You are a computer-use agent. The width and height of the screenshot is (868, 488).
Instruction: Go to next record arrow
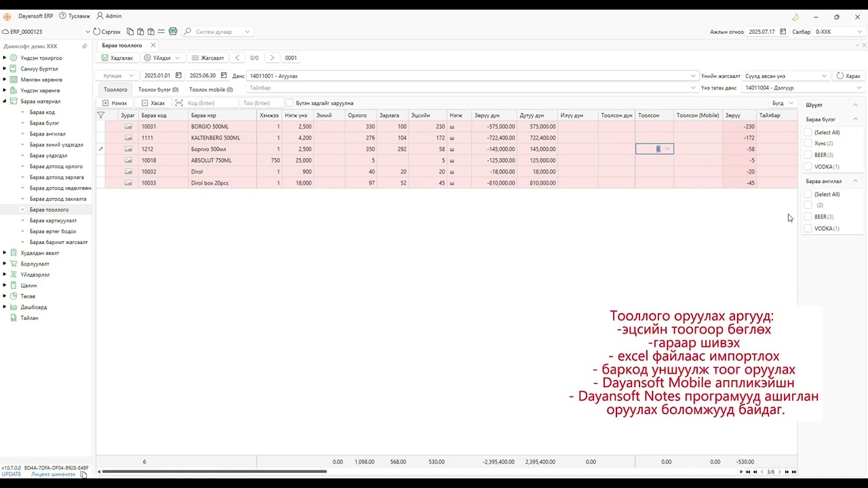pos(272,58)
